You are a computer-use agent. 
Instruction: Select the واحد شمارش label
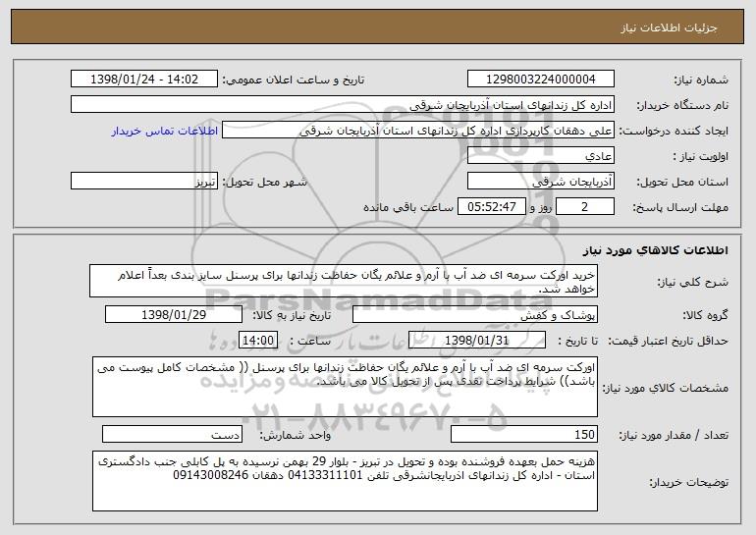(x=296, y=435)
